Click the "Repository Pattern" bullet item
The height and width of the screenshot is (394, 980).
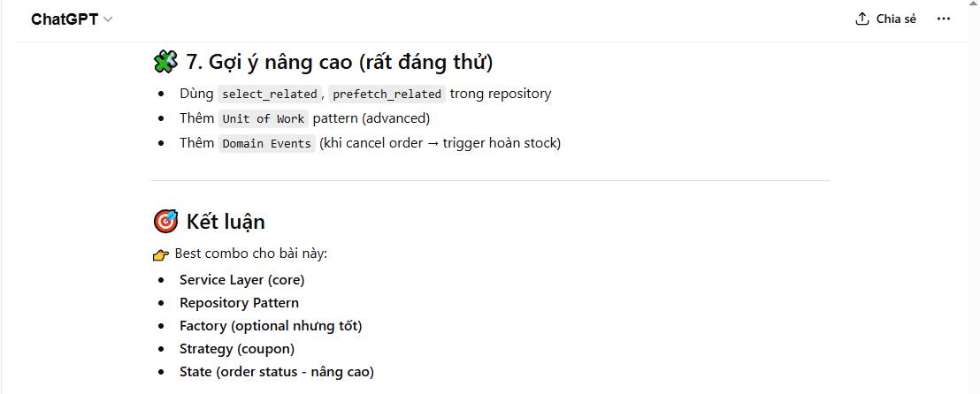pos(239,302)
